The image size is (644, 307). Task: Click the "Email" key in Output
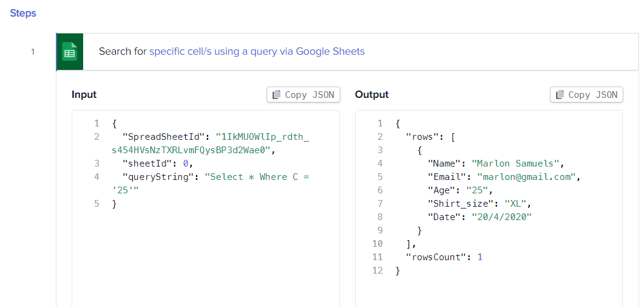point(447,177)
